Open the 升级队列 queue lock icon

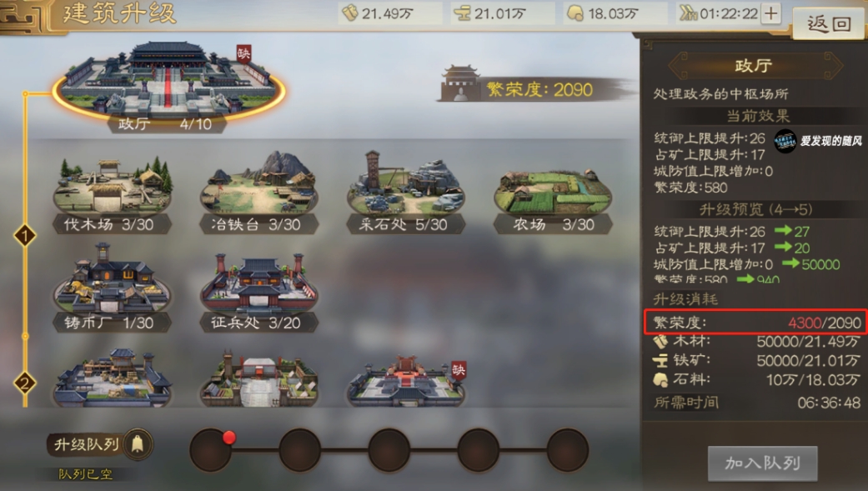click(x=138, y=444)
